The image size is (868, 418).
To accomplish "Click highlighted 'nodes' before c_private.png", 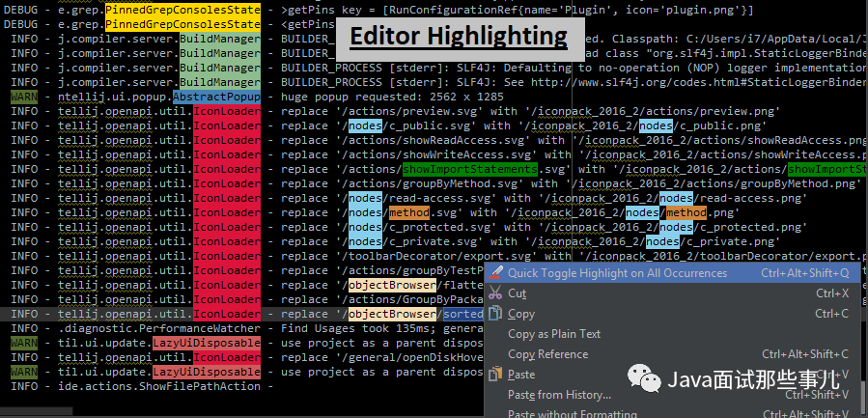I will [662, 241].
